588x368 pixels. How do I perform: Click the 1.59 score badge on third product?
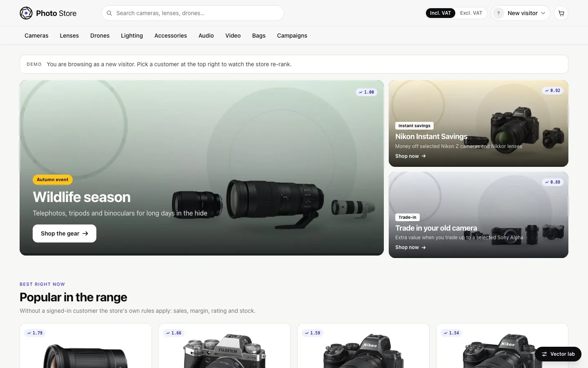tap(312, 333)
